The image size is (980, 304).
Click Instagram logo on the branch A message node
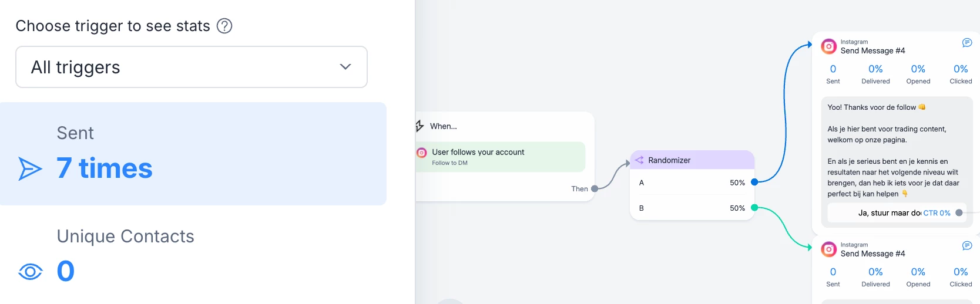828,46
